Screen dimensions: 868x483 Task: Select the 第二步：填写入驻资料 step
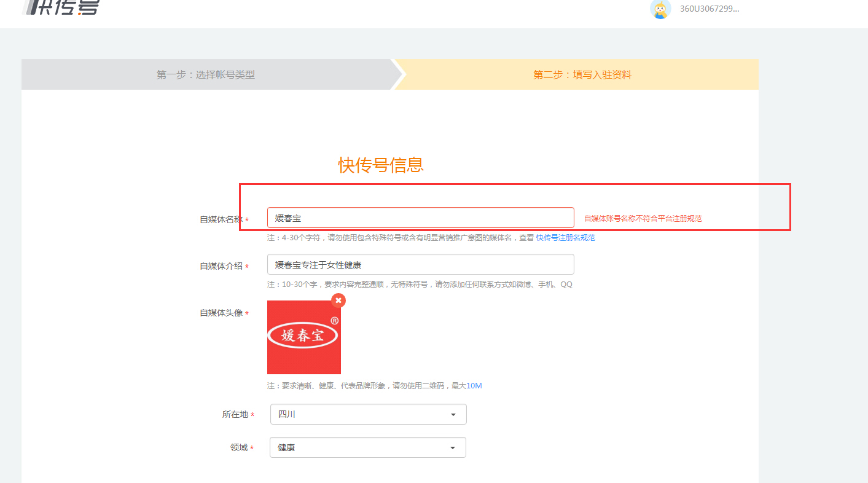coord(582,75)
